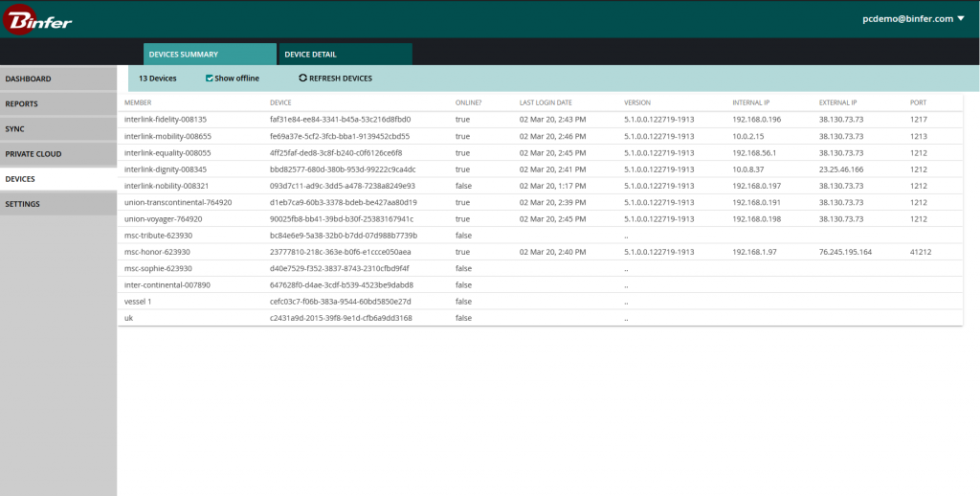Click device ID cefc03c7-f06b-383a-9544-60bd5850e27d

click(x=340, y=302)
